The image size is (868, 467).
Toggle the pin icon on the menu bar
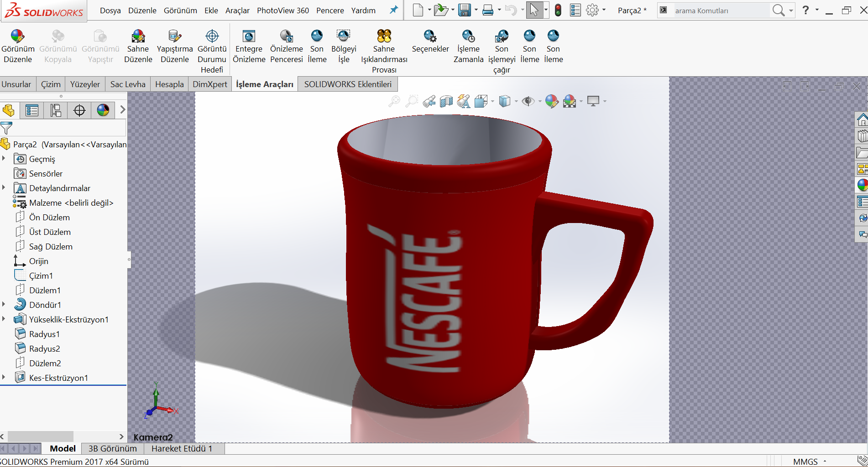click(x=393, y=10)
